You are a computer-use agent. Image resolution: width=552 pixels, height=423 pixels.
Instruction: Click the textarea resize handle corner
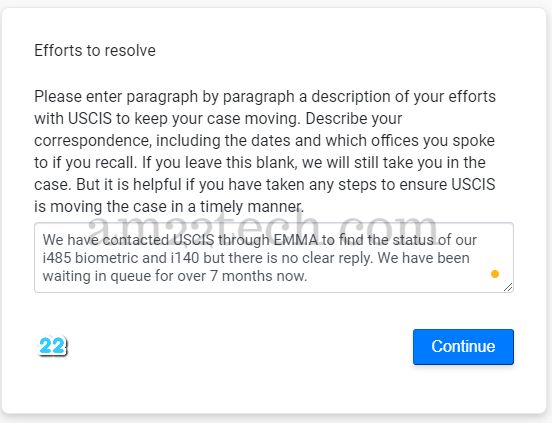(508, 287)
